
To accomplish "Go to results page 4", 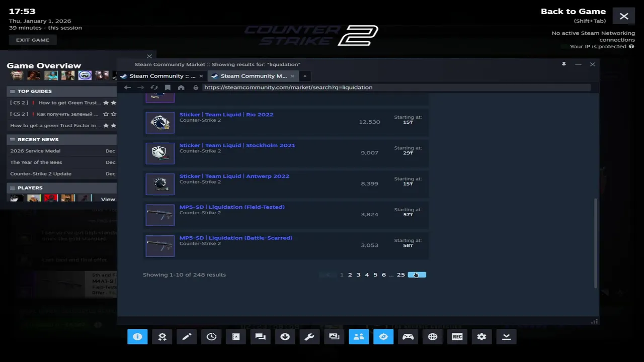I will pos(367,275).
